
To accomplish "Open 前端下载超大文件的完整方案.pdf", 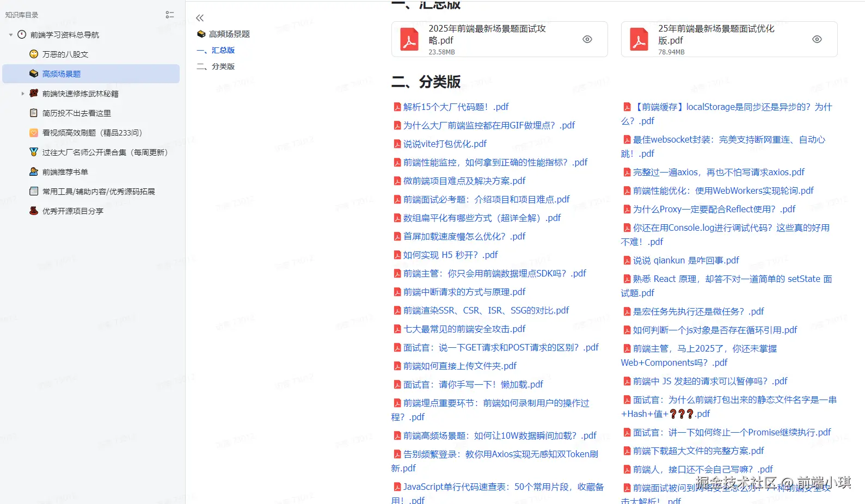I will click(x=698, y=451).
